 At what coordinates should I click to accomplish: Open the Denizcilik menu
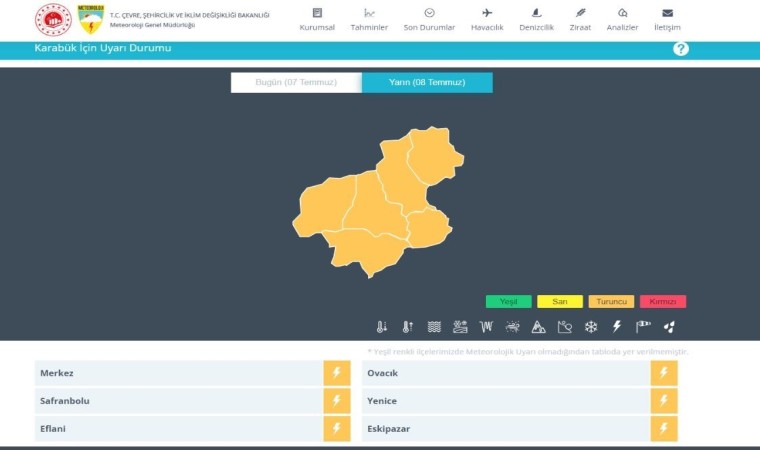point(536,19)
